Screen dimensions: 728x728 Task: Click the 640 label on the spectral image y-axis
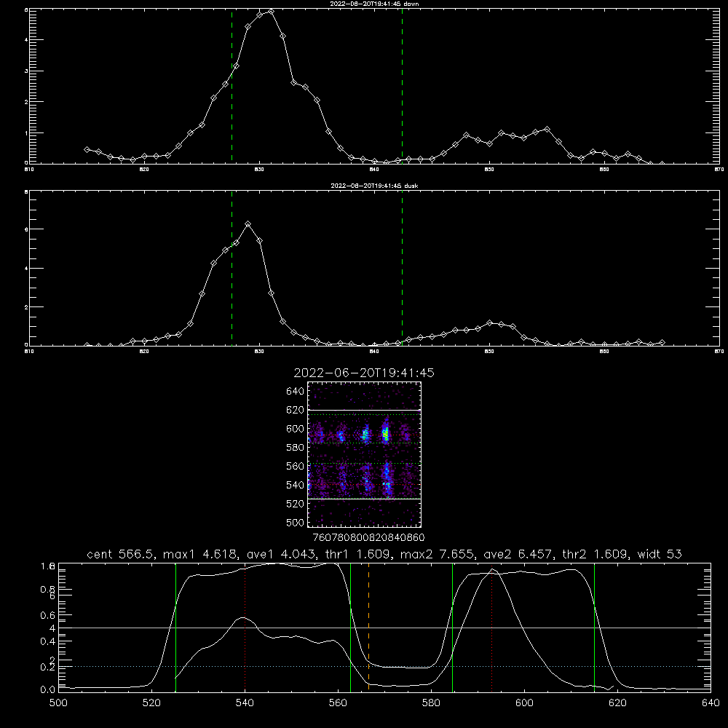tap(295, 392)
